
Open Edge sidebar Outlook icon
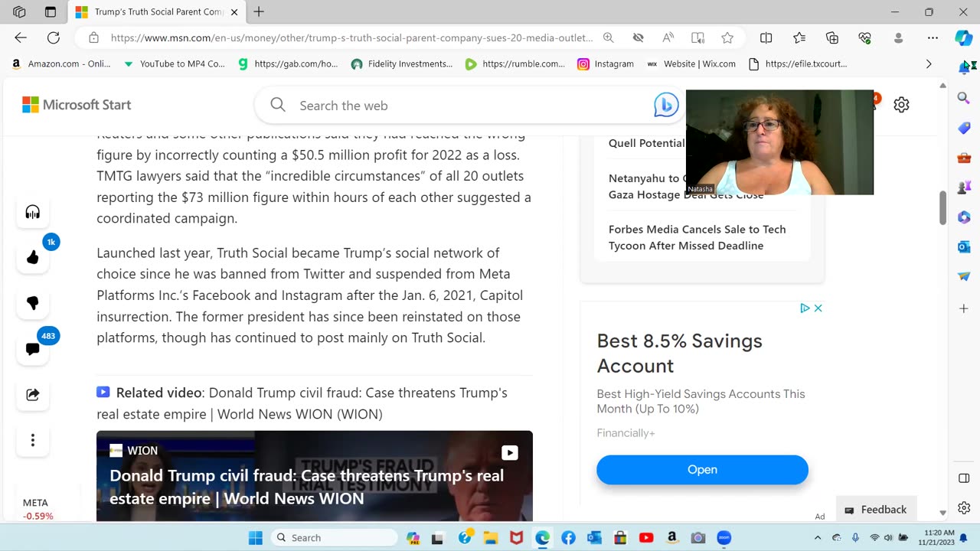pyautogui.click(x=964, y=246)
